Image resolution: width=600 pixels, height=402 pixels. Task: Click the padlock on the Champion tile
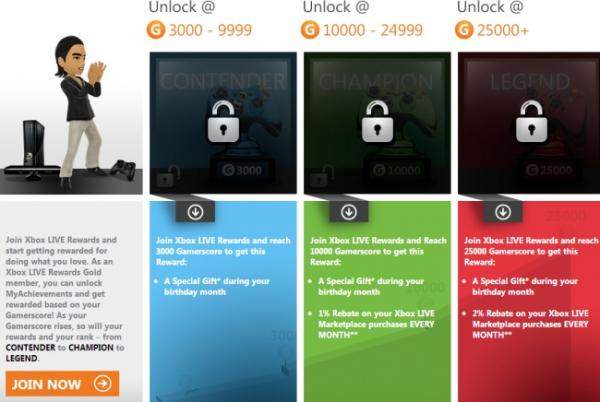click(x=378, y=122)
